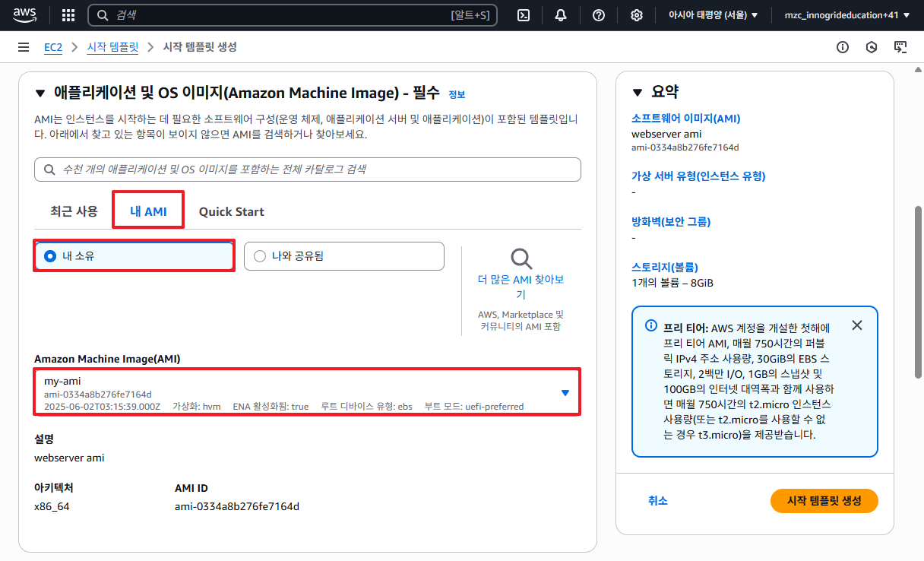924x561 pixels.
Task: Focus the AMI catalog search field
Action: point(308,170)
